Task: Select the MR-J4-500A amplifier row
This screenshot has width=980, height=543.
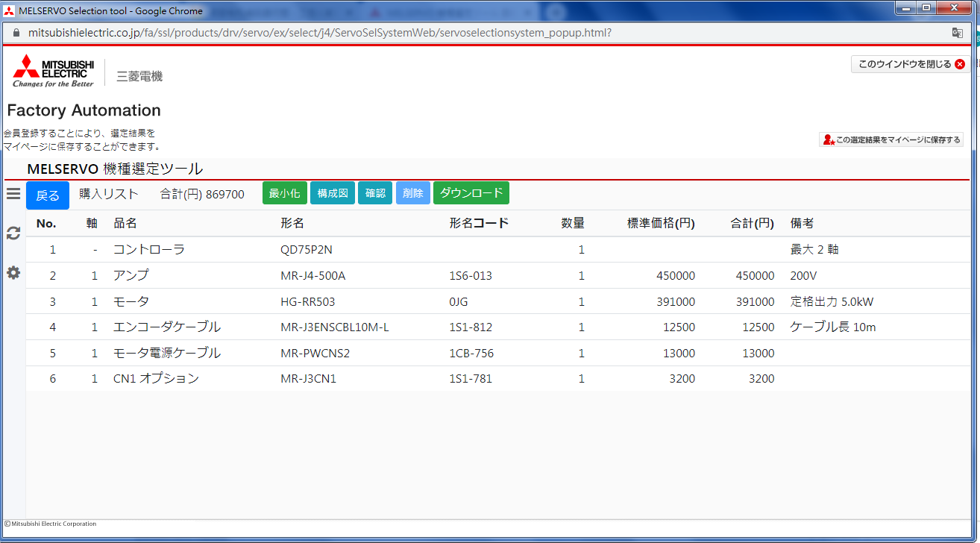Action: pos(312,276)
